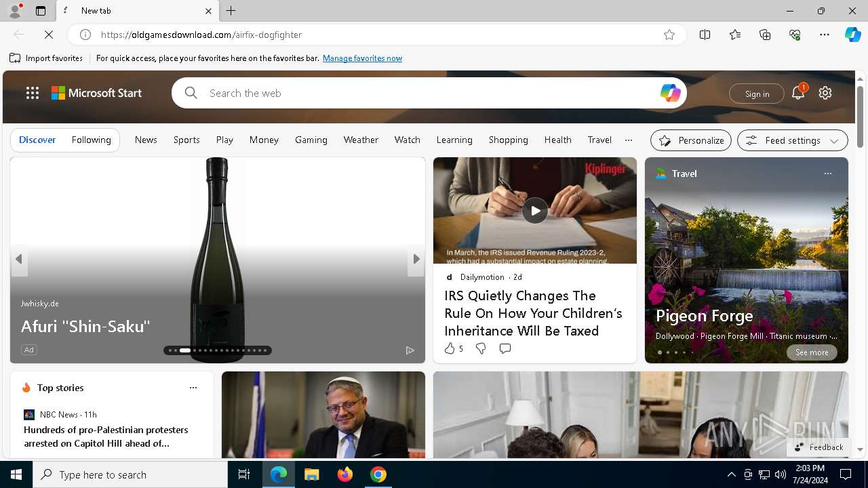Viewport: 868px width, 488px height.
Task: Play the IRS Kiplinger video
Action: (535, 211)
